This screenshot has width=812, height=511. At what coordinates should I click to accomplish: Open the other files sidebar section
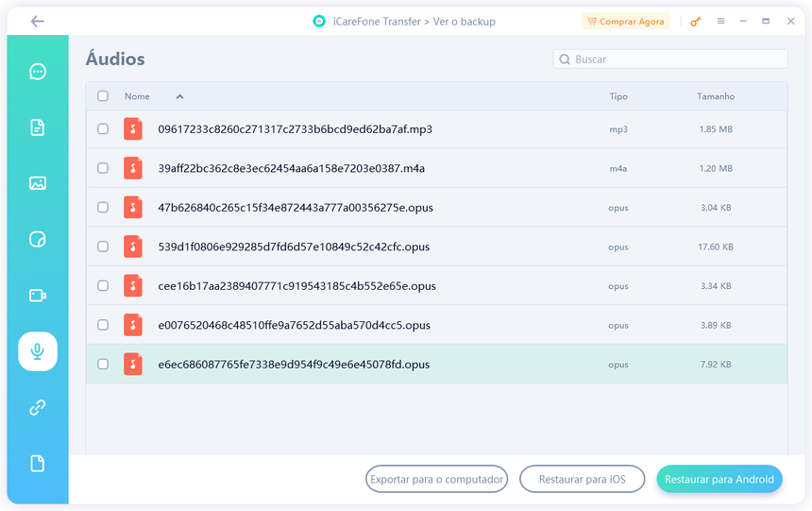click(38, 463)
